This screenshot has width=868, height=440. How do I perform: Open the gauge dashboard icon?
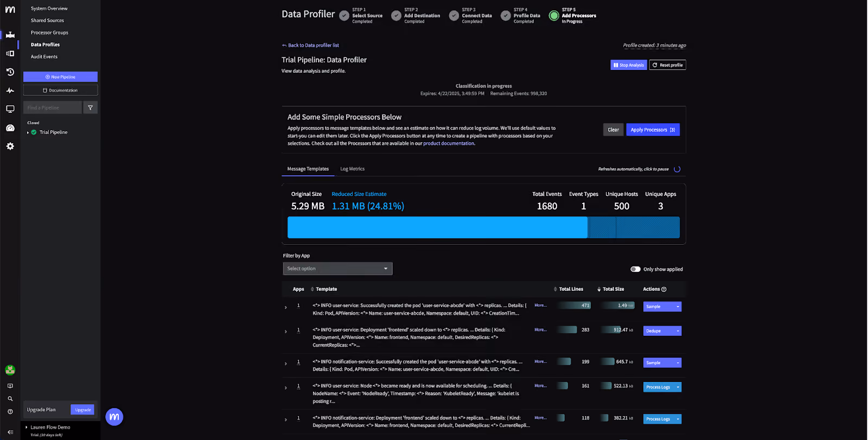(x=10, y=128)
